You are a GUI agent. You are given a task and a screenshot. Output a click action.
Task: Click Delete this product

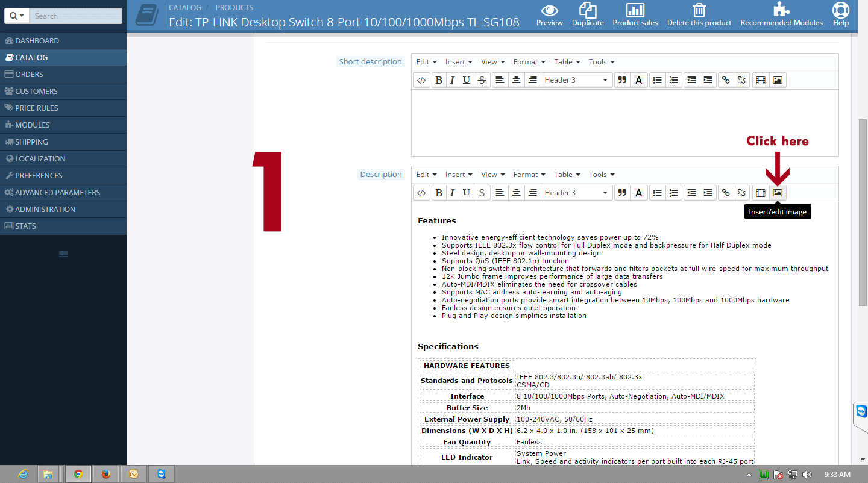pyautogui.click(x=699, y=15)
